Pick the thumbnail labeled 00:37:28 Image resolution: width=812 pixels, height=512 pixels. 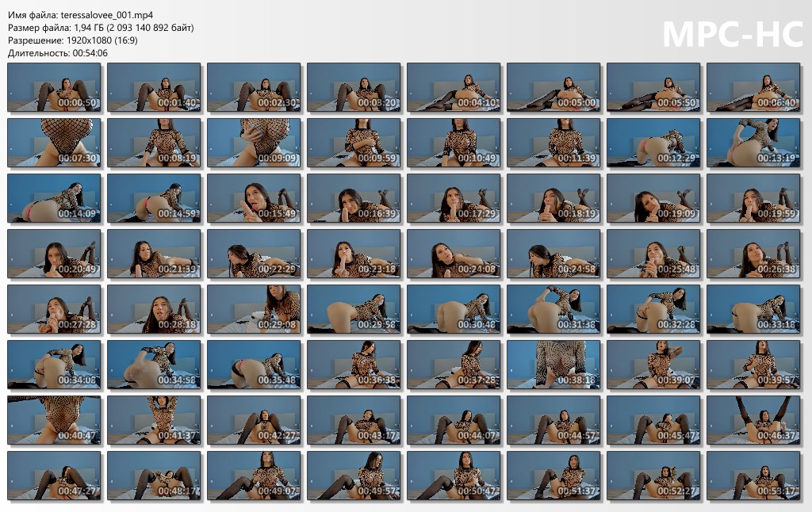click(454, 365)
